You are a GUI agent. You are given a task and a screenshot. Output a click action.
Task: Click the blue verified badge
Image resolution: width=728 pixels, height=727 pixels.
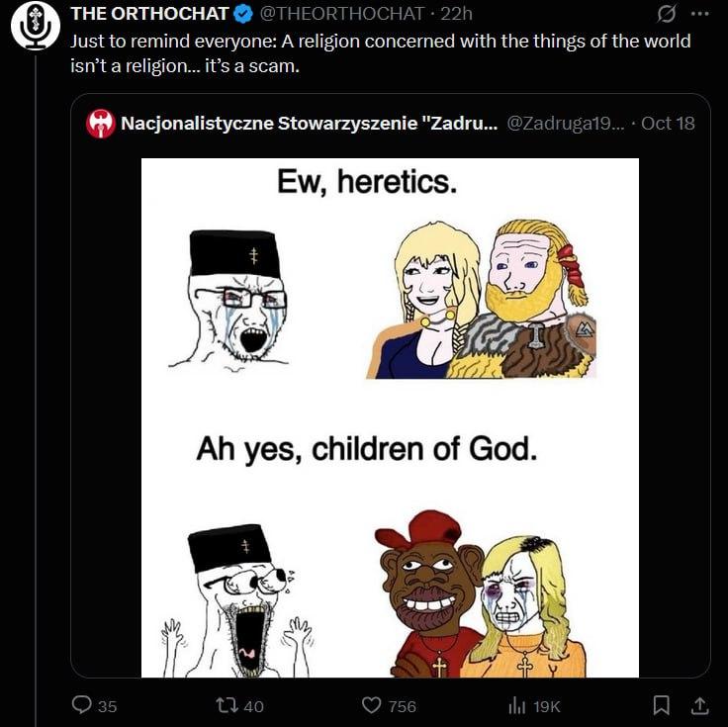[x=243, y=14]
